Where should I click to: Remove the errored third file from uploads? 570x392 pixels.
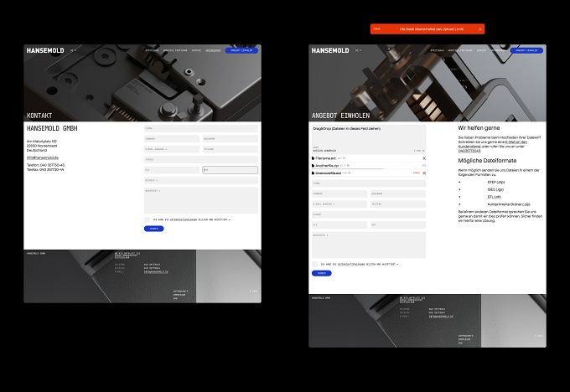pyautogui.click(x=424, y=173)
